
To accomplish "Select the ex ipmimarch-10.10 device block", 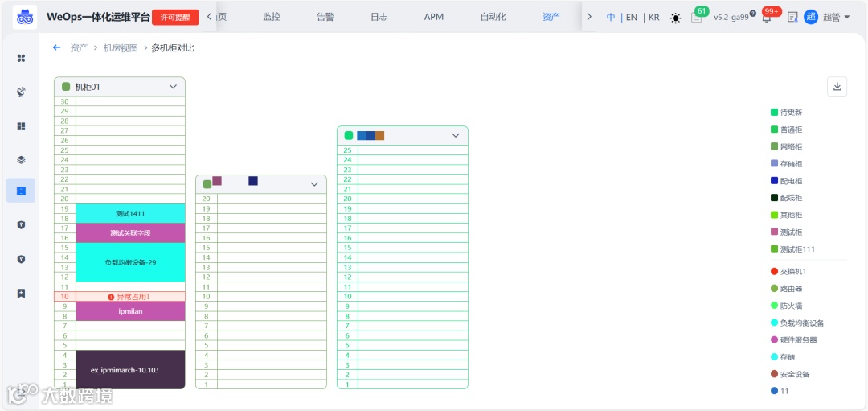I will pyautogui.click(x=130, y=369).
